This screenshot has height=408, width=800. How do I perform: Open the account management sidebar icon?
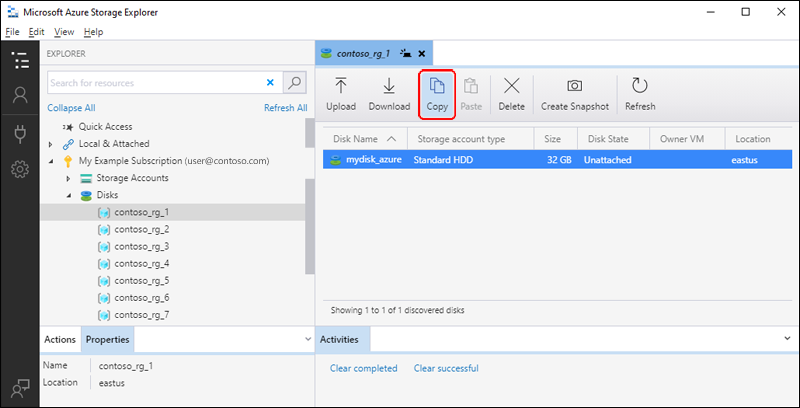pos(20,95)
